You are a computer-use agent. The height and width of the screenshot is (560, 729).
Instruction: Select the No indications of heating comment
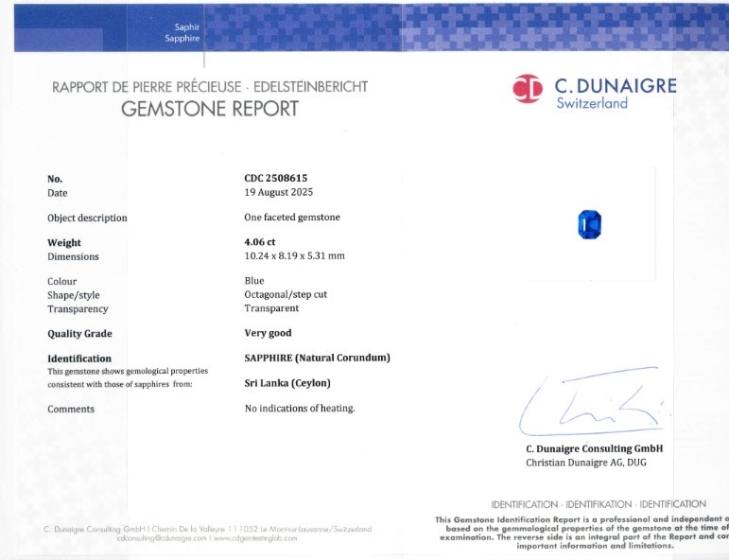(x=300, y=409)
